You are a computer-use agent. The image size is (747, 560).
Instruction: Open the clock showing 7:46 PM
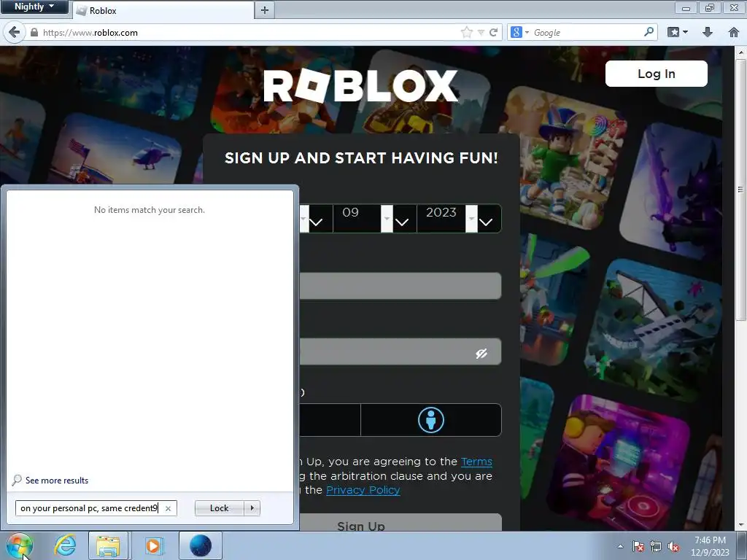710,546
